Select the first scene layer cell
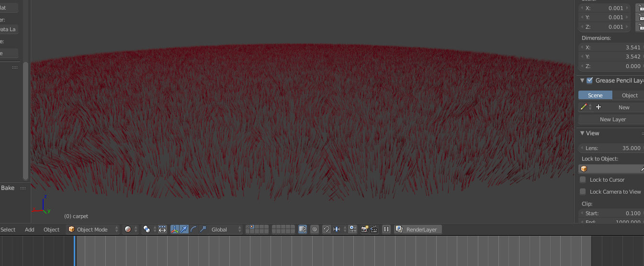This screenshot has width=644, height=266. 248,227
